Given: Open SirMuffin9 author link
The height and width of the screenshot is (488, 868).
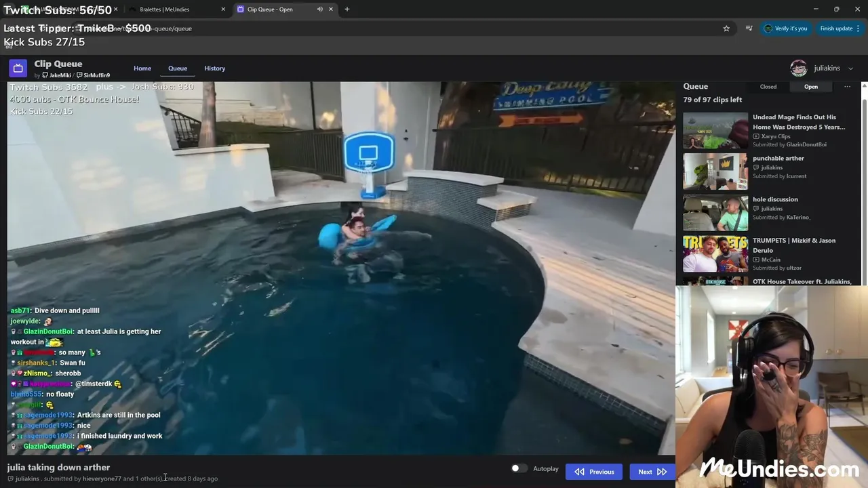Looking at the screenshot, I should 93,75.
